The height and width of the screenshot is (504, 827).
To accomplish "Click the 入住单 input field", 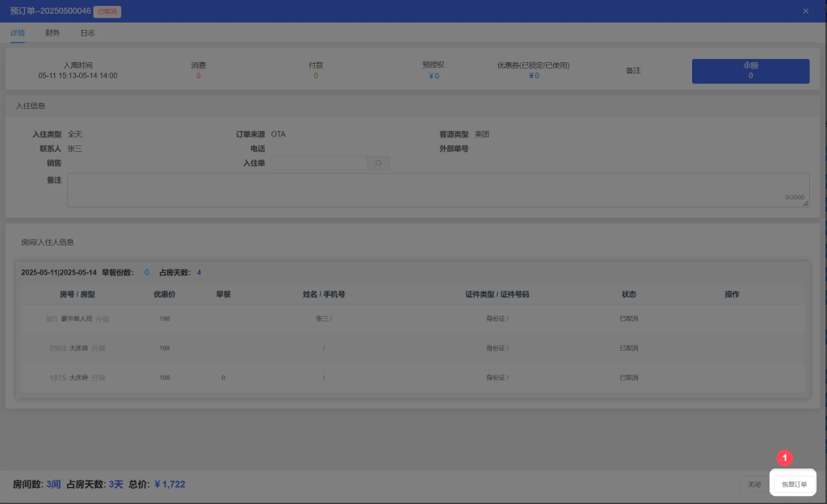I will [x=319, y=163].
